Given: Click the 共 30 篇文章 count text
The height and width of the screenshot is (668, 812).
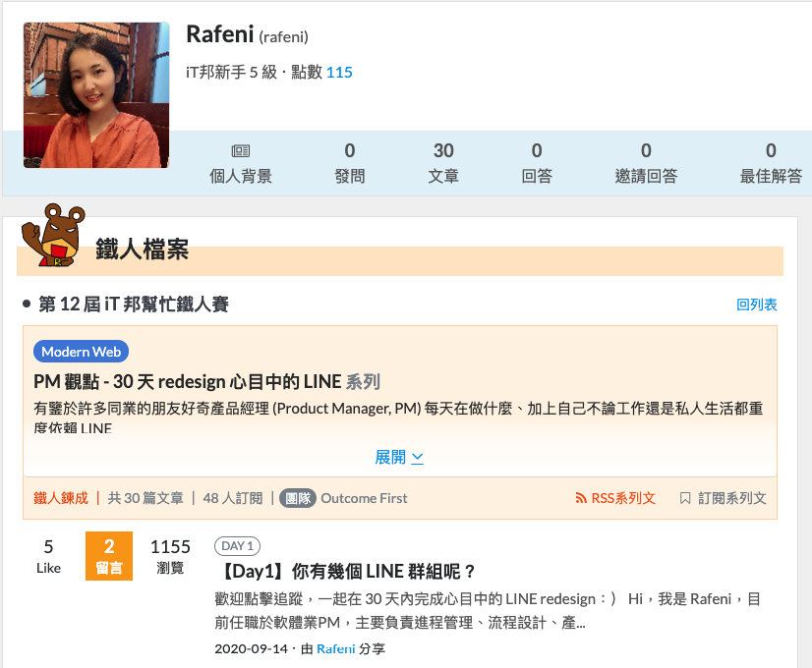Looking at the screenshot, I should [145, 498].
